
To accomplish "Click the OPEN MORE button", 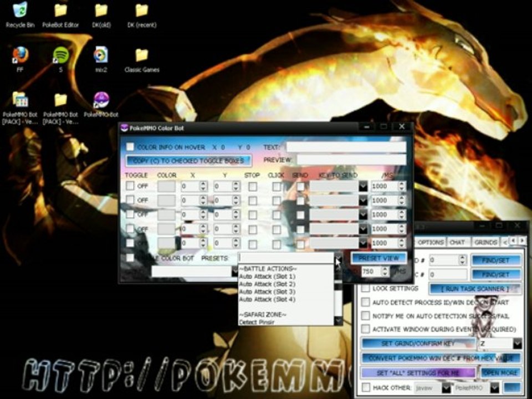I will pyautogui.click(x=501, y=372).
